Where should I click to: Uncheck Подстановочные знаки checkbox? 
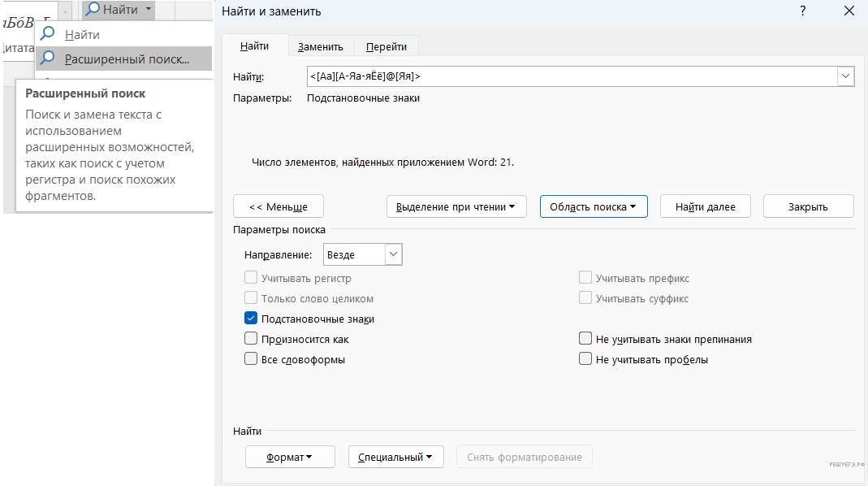(251, 319)
